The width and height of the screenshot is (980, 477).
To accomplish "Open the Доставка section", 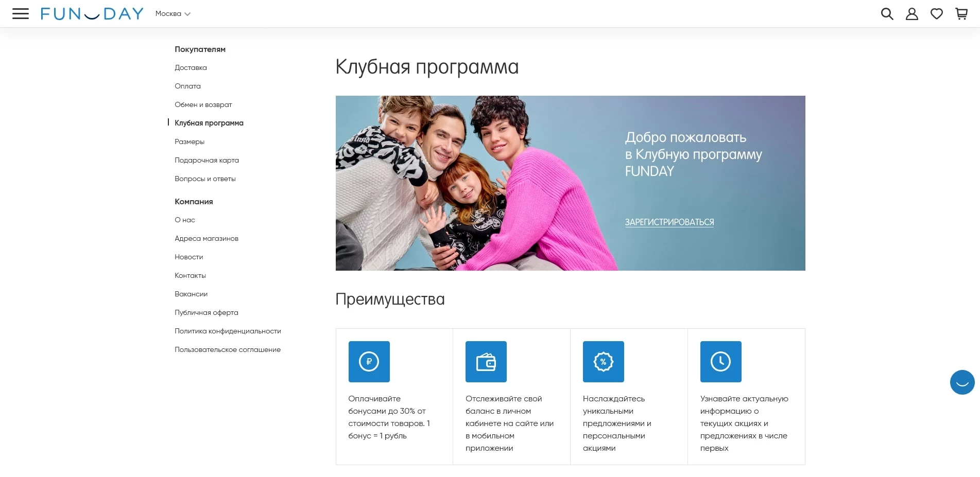I will tap(191, 67).
